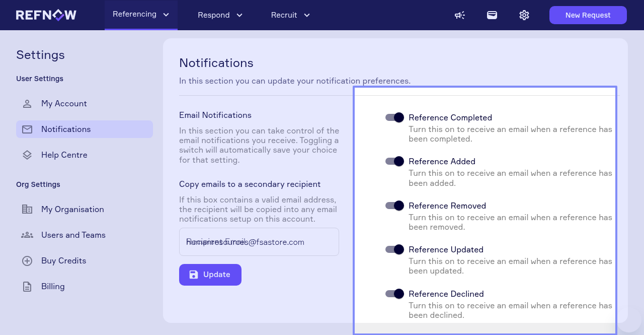Screen dimensions: 644x335
Task: Toggle the Reference Removed notification
Action: click(x=394, y=206)
